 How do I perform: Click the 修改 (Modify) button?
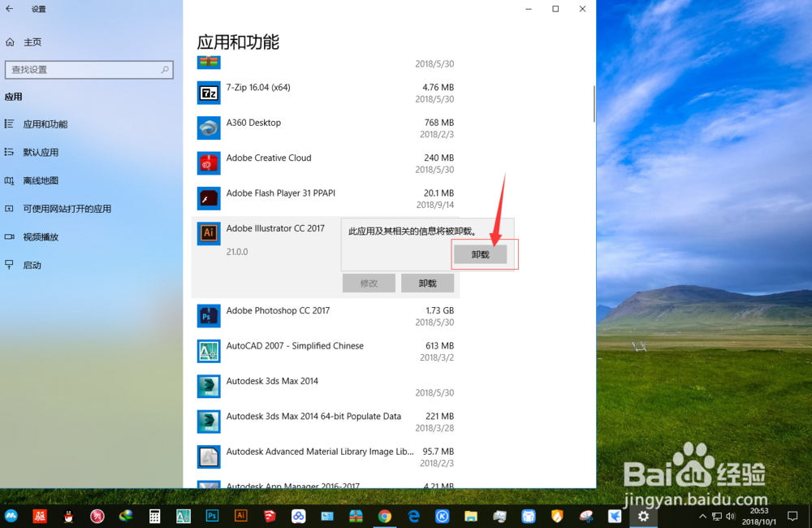click(369, 283)
